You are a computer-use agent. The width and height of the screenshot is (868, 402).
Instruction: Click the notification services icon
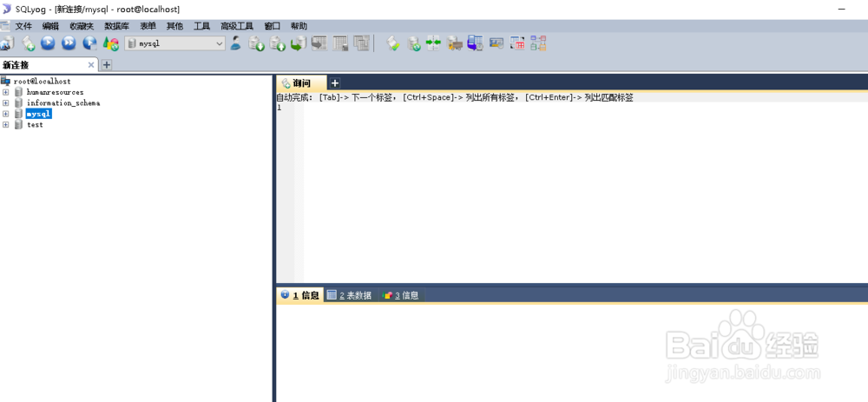[x=496, y=43]
